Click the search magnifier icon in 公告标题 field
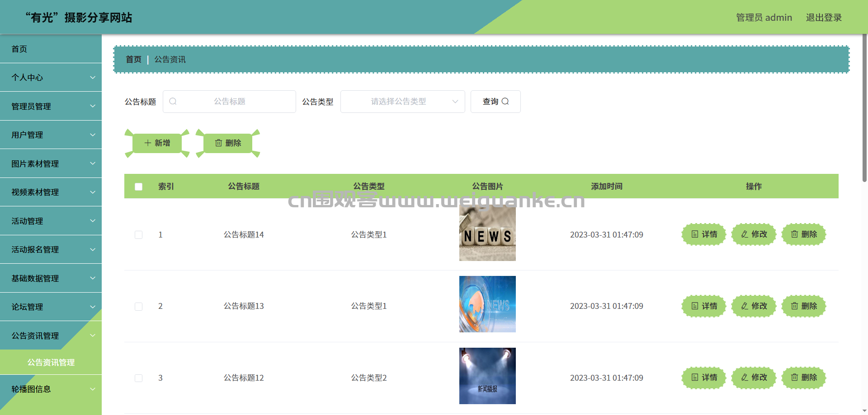Image resolution: width=868 pixels, height=415 pixels. 173,102
